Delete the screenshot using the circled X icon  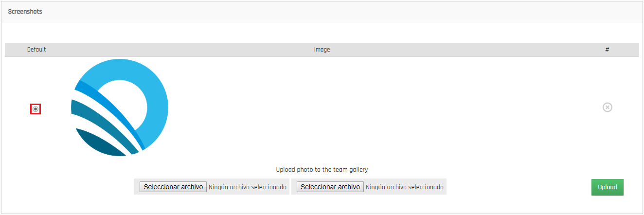[607, 107]
